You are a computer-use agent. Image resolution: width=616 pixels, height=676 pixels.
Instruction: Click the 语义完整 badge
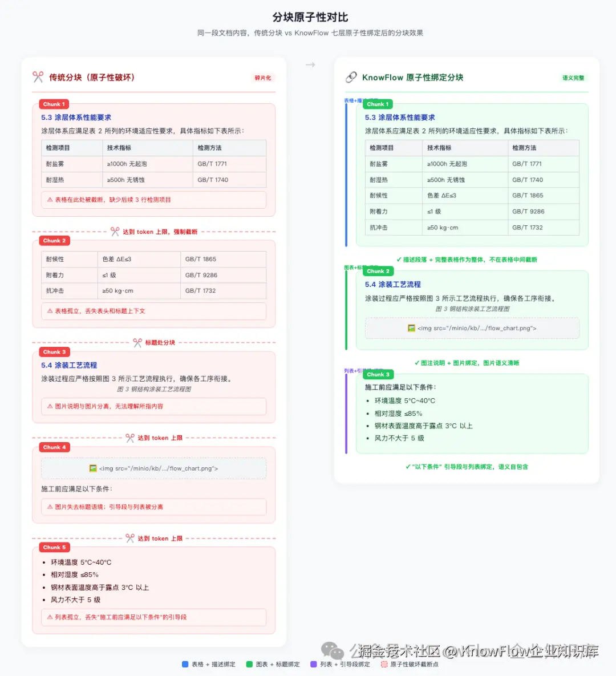click(x=573, y=78)
